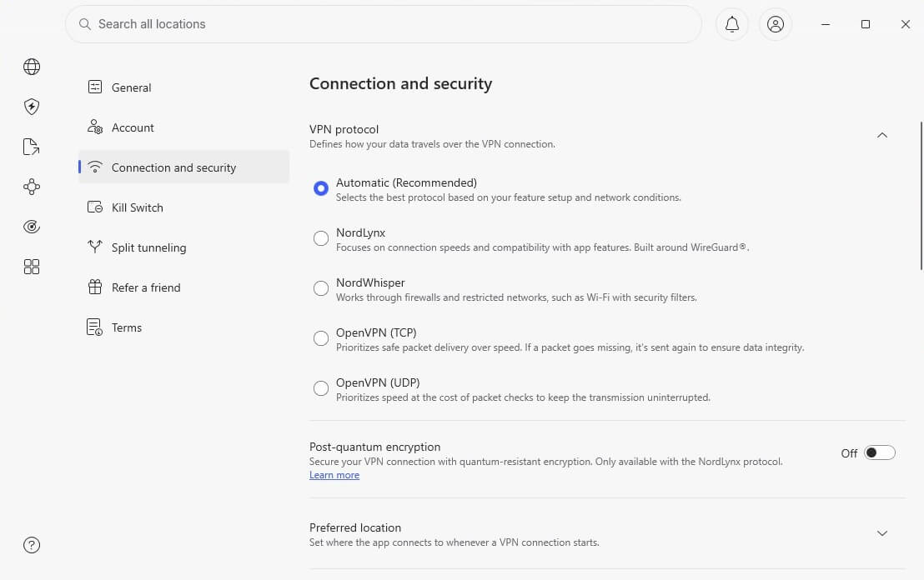The height and width of the screenshot is (580, 924).
Task: Click the Learn more link
Action: [x=334, y=475]
